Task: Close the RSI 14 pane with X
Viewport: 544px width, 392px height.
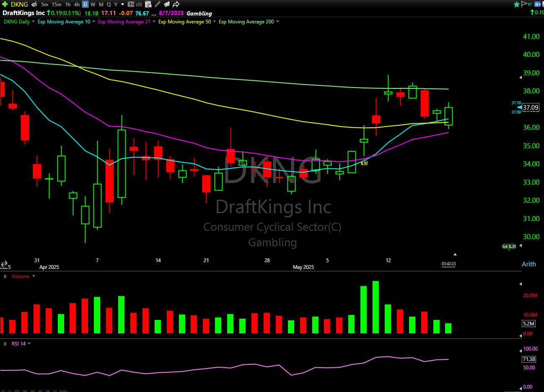Action: [x=5, y=344]
